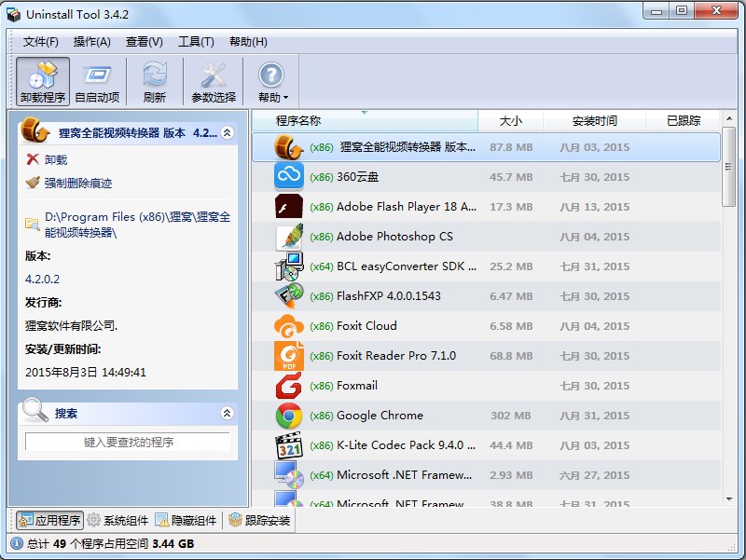Click the info icon in status bar

[16, 543]
